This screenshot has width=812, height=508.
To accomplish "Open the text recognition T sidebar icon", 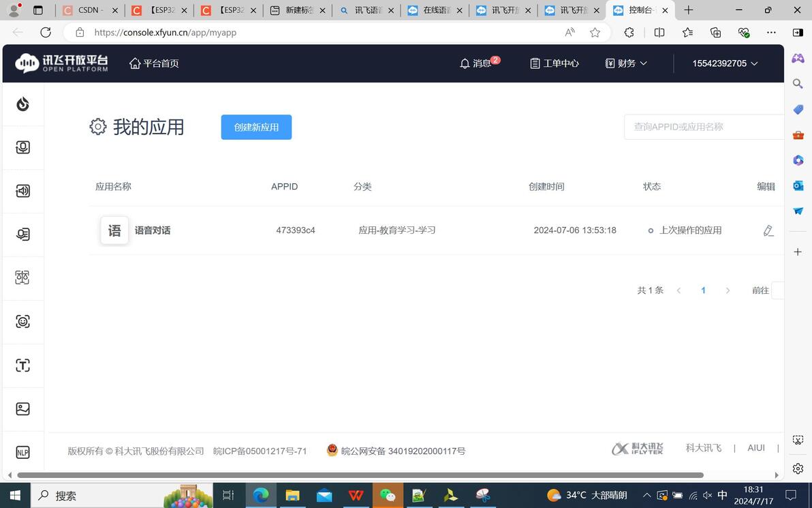I will 22,365.
